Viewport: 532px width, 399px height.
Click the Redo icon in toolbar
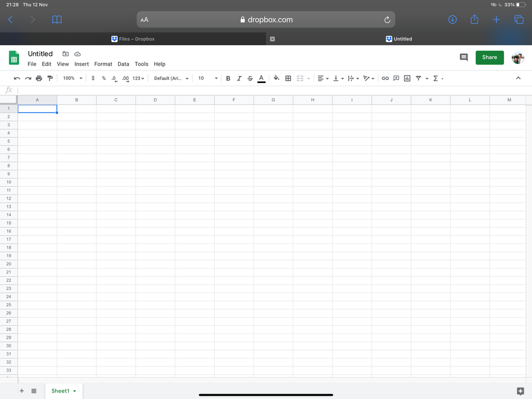coord(28,78)
